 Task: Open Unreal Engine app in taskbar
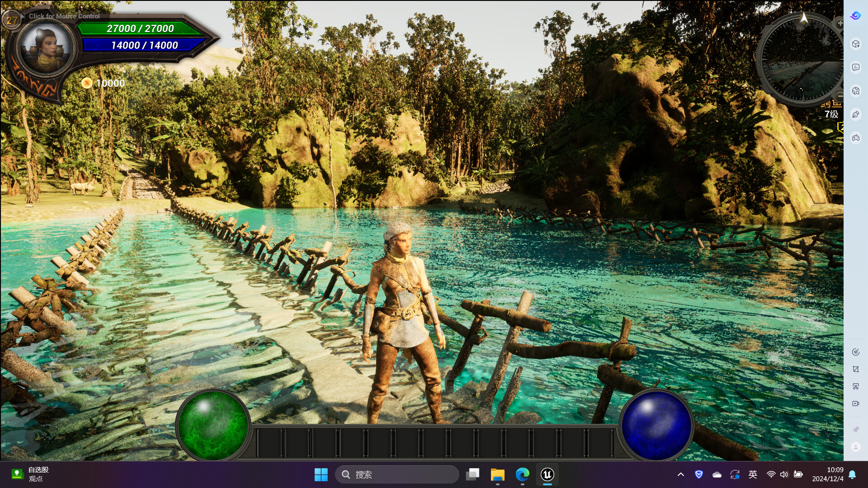[x=547, y=474]
